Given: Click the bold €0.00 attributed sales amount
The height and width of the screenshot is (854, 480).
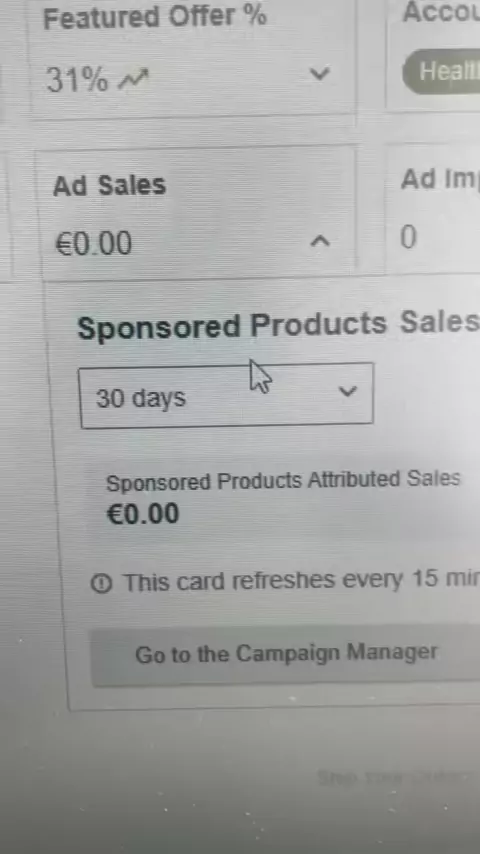Looking at the screenshot, I should coord(143,514).
